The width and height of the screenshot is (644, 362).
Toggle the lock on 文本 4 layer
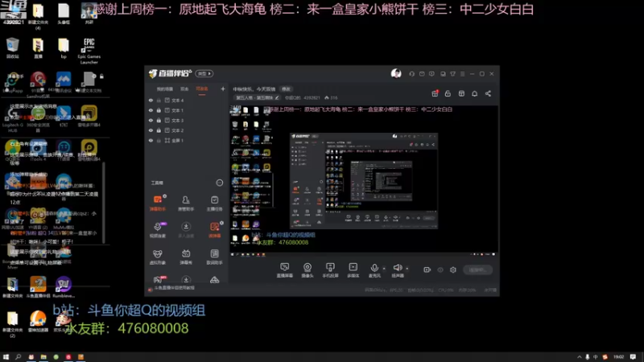coord(159,100)
